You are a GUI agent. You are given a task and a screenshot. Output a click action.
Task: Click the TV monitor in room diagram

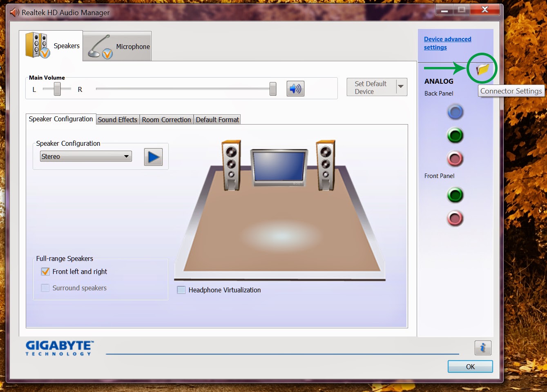(x=279, y=167)
